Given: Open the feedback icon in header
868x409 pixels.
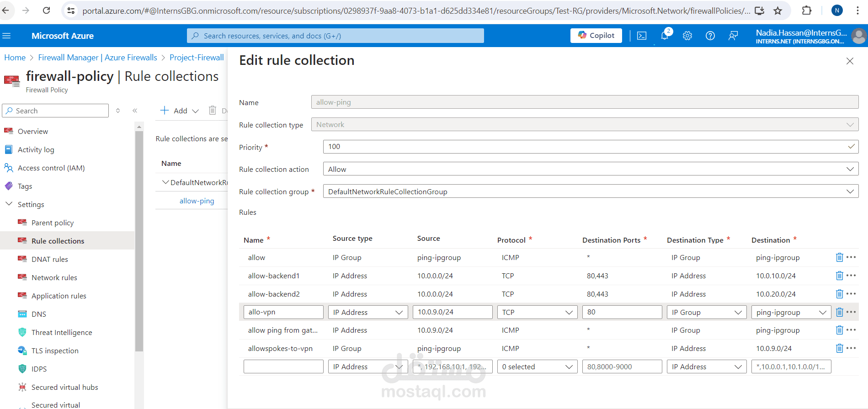Looking at the screenshot, I should [733, 36].
